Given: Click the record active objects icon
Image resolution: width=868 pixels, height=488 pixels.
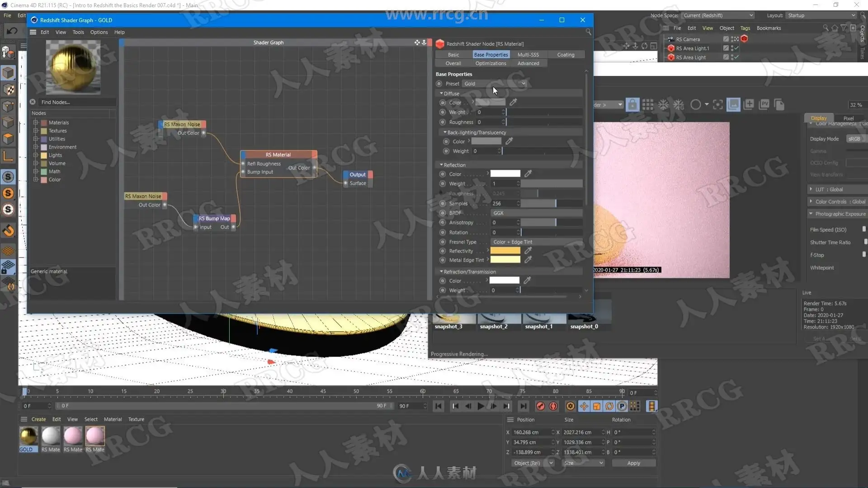Looking at the screenshot, I should pos(540,406).
